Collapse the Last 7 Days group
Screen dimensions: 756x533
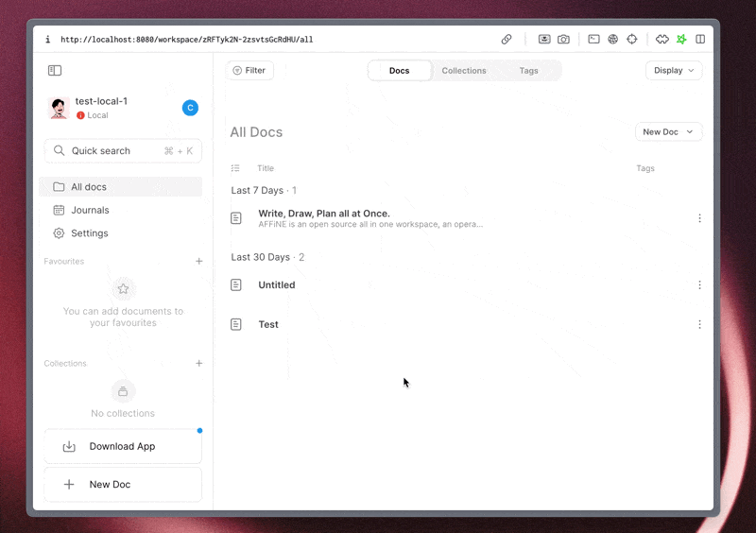[x=264, y=190]
